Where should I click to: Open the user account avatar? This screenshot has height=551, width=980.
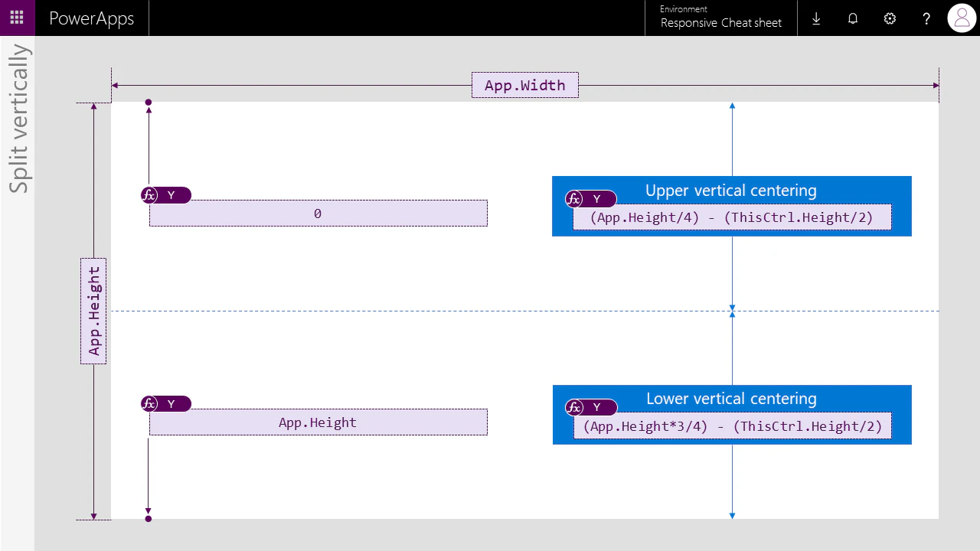click(962, 18)
